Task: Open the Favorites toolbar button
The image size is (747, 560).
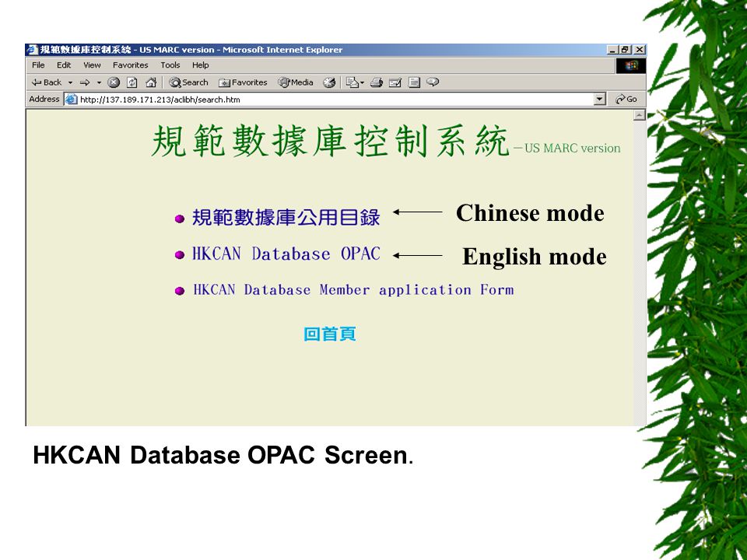Action: 243,82
